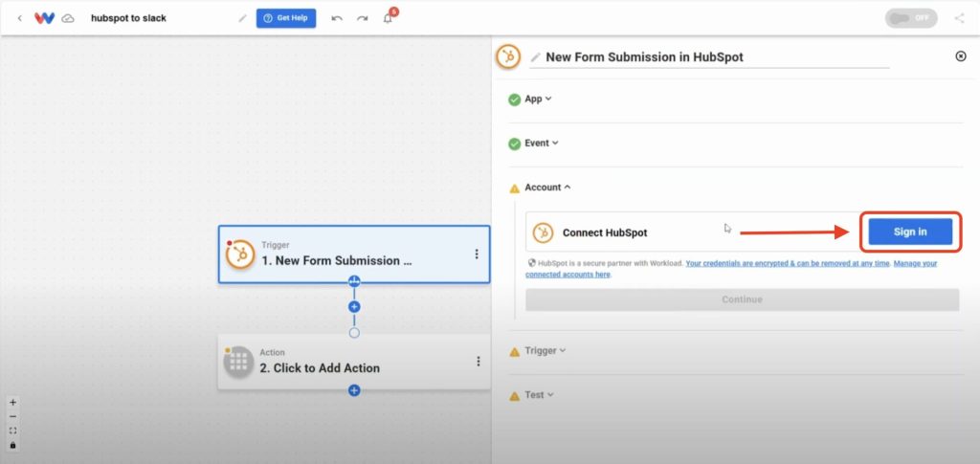Screen dimensions: 980x464
Task: Add a step with the plus between nodes
Action: pos(354,307)
